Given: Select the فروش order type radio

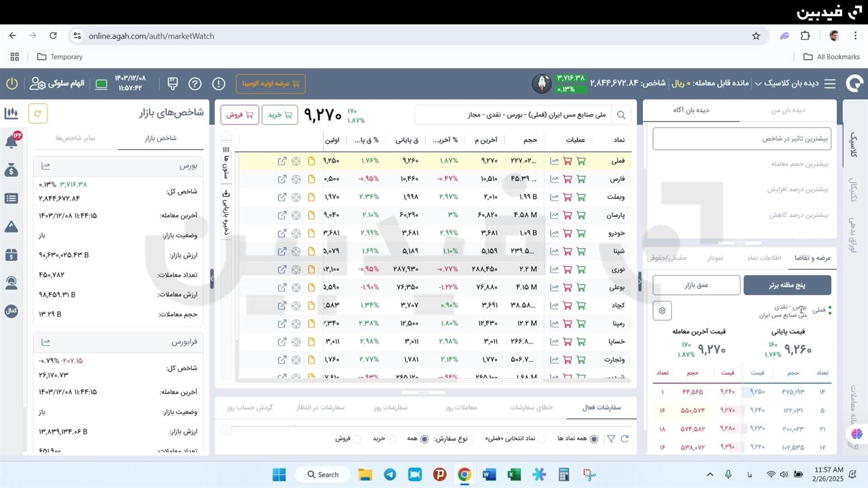Looking at the screenshot, I should click(x=357, y=439).
